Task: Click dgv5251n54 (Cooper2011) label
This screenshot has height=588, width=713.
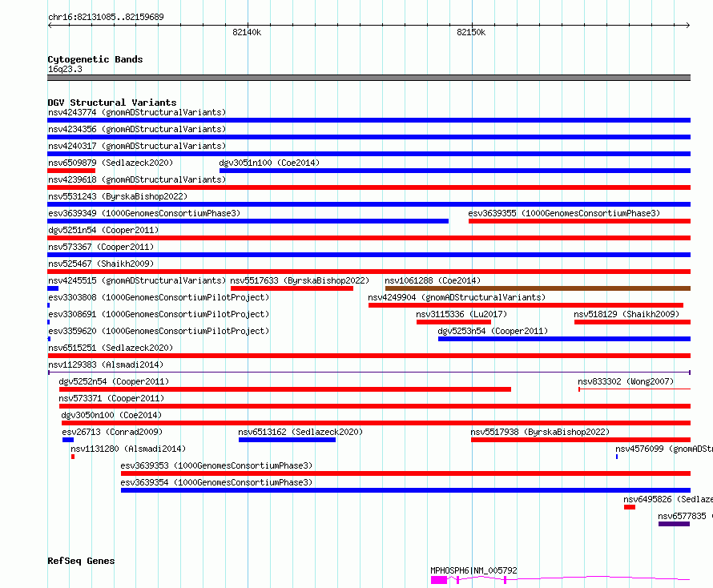Action: pos(103,230)
